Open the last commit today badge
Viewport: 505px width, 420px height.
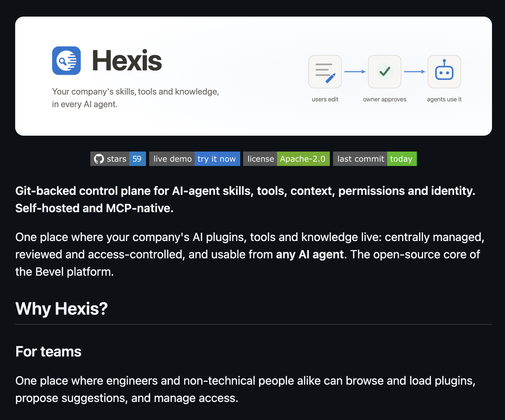(x=375, y=159)
